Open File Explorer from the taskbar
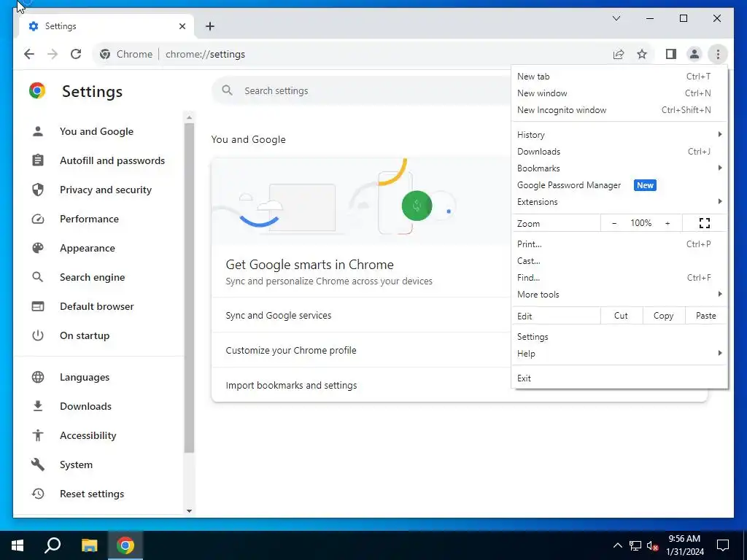The height and width of the screenshot is (560, 747). tap(89, 545)
